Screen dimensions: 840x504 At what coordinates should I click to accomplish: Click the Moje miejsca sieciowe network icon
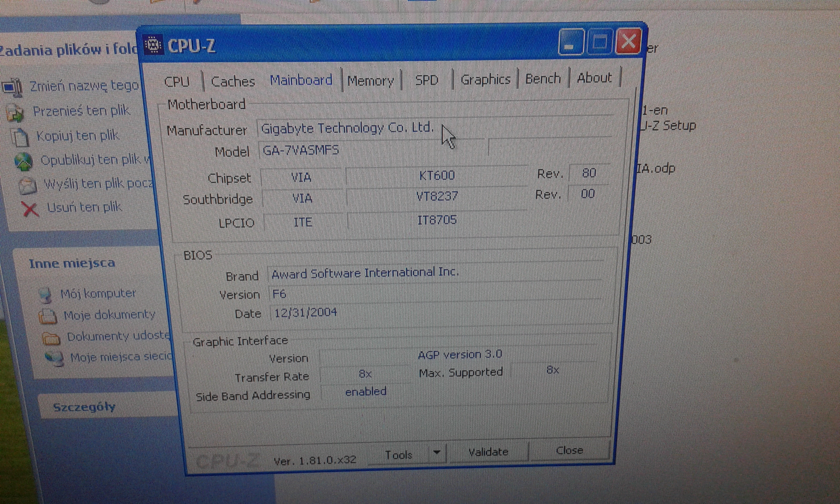pos(54,359)
